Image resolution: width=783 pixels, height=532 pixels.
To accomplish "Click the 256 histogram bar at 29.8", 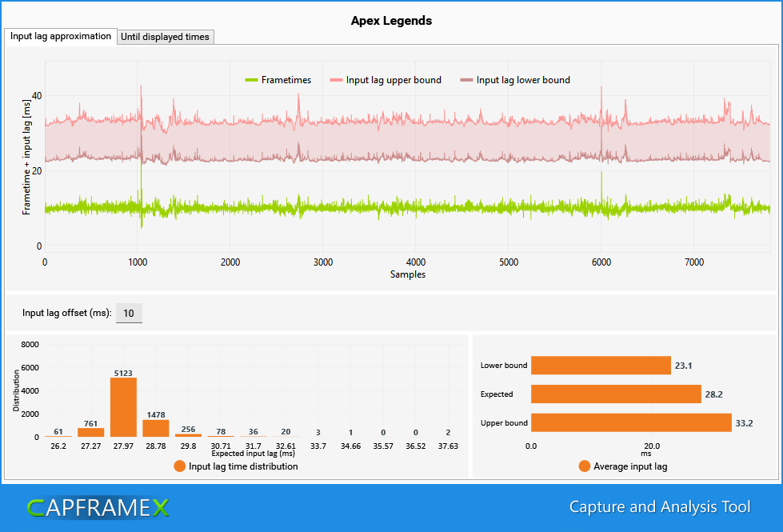I will click(188, 435).
